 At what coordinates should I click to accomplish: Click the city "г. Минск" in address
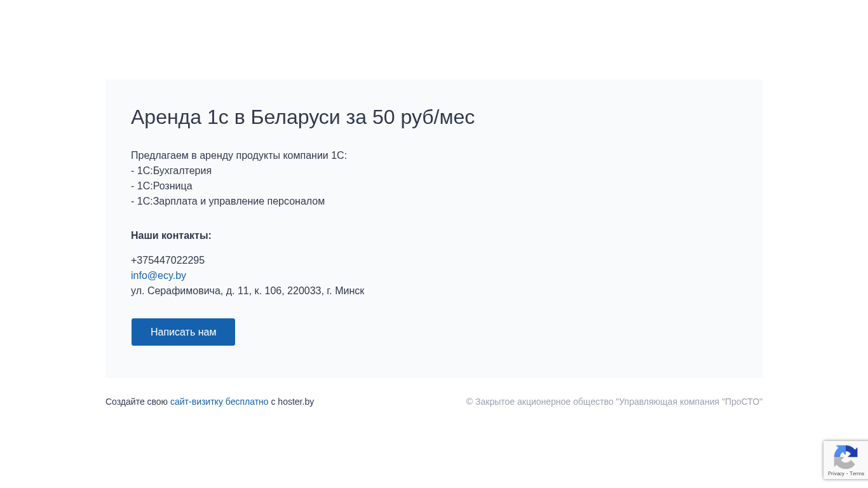pyautogui.click(x=345, y=291)
